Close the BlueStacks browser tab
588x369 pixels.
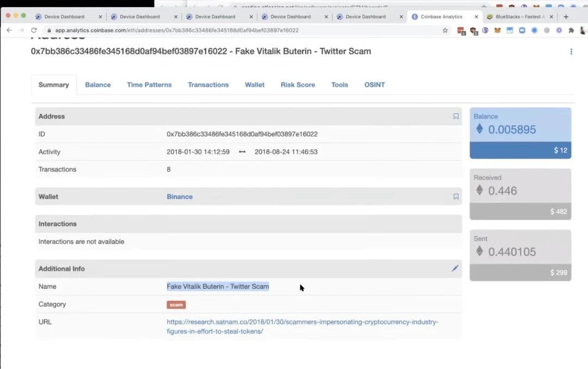pyautogui.click(x=551, y=17)
